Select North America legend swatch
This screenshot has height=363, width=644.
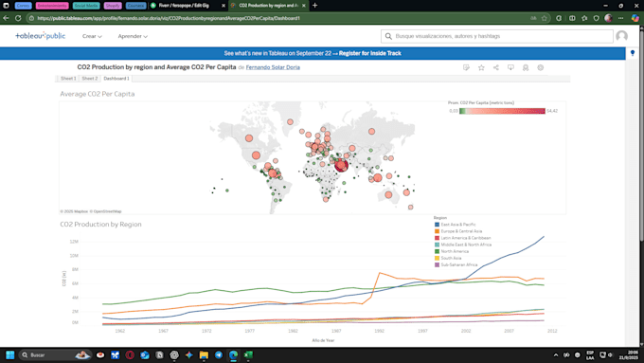click(437, 251)
